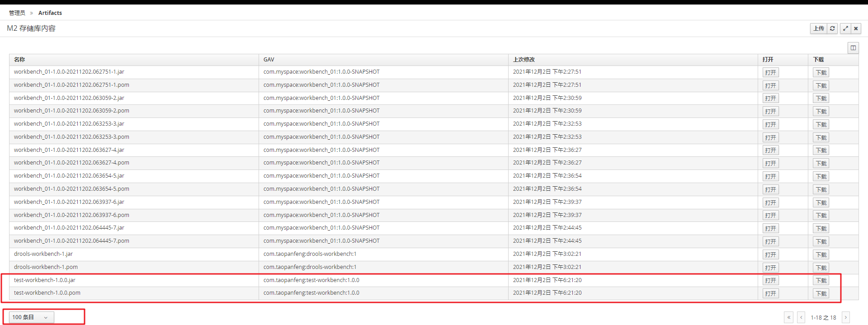This screenshot has height=325, width=868.
Task: Download workbench_01 063059-2.jar with 下载
Action: point(821,99)
